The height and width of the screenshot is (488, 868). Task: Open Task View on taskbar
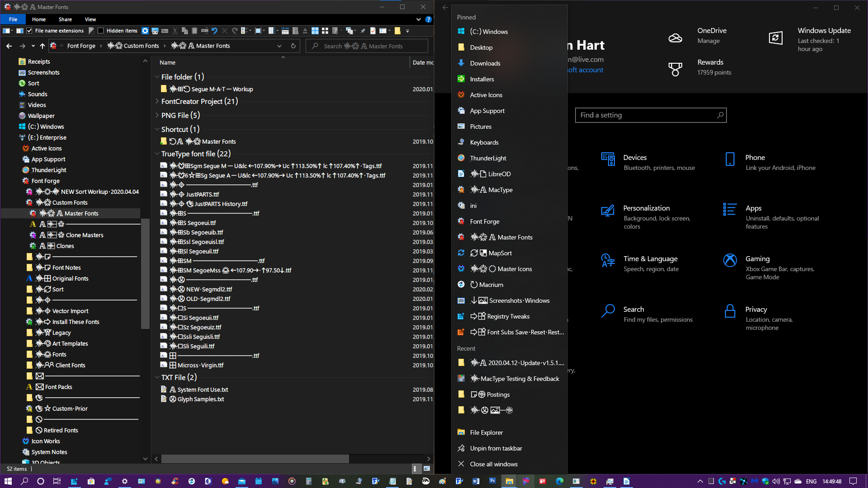tap(57, 481)
